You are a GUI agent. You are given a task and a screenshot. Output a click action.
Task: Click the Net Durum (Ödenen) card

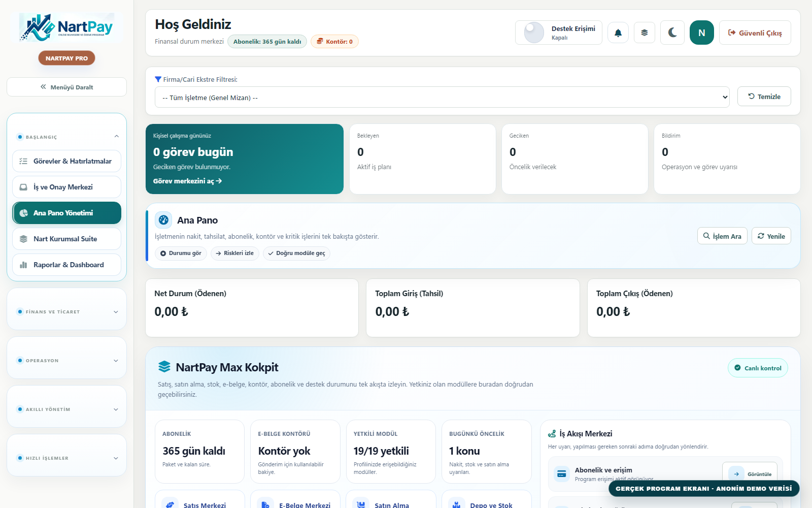[x=252, y=307]
